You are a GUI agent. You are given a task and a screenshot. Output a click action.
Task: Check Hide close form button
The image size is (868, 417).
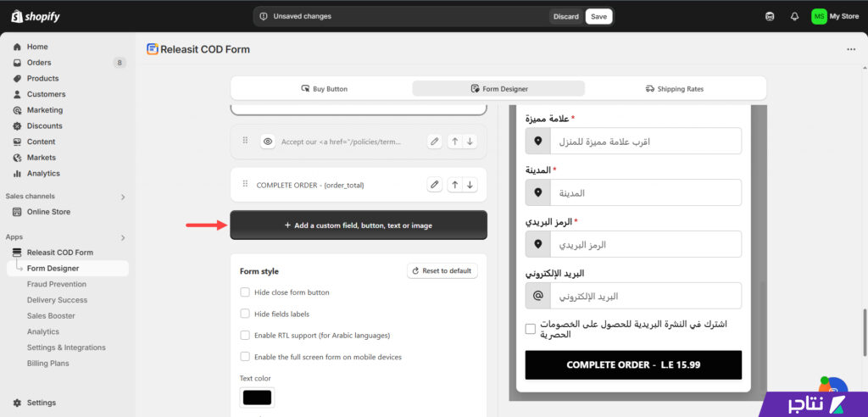[x=245, y=292]
